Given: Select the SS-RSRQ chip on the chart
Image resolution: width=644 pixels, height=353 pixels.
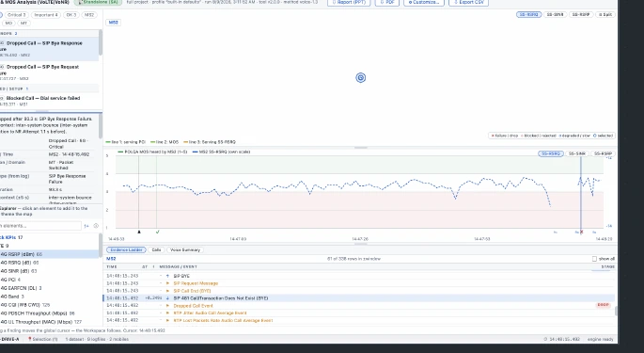Looking at the screenshot, I should 551,153.
